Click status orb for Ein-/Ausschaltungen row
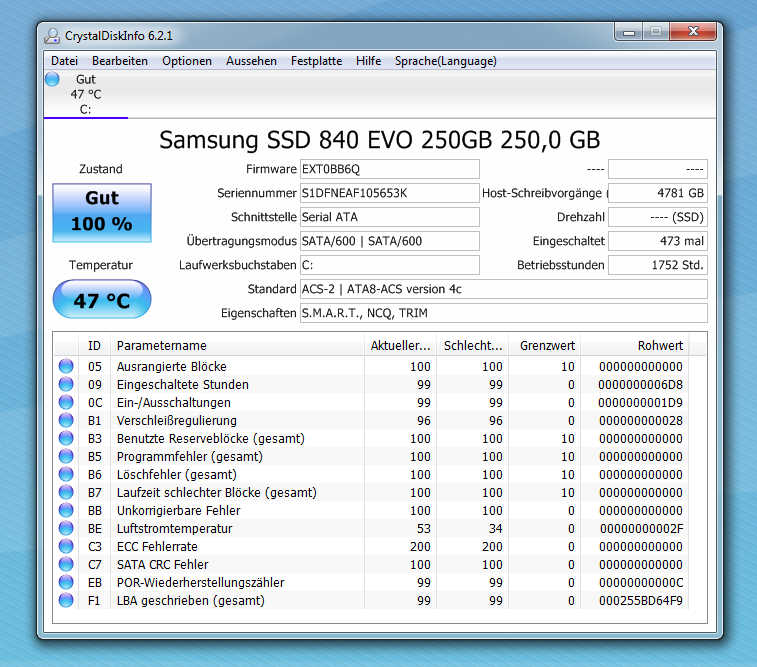Viewport: 757px width, 667px height. point(66,403)
